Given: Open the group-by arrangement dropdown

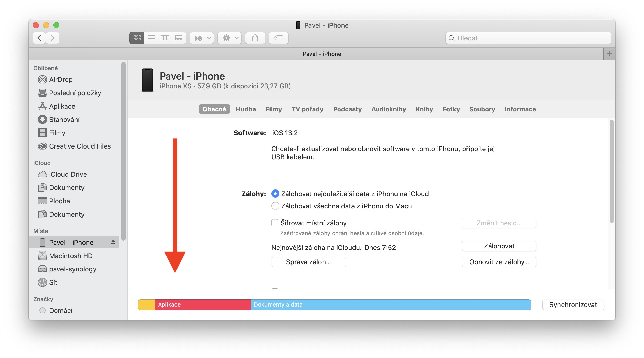Looking at the screenshot, I should 202,38.
